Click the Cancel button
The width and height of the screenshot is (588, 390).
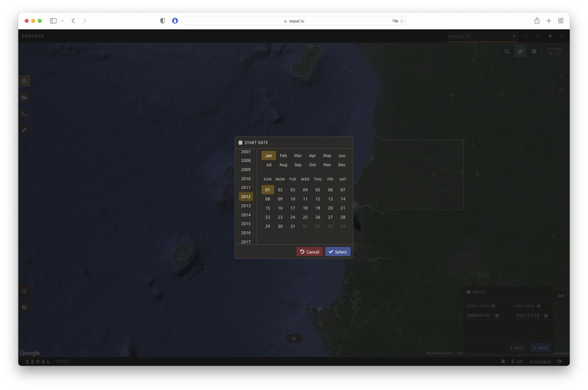(309, 252)
